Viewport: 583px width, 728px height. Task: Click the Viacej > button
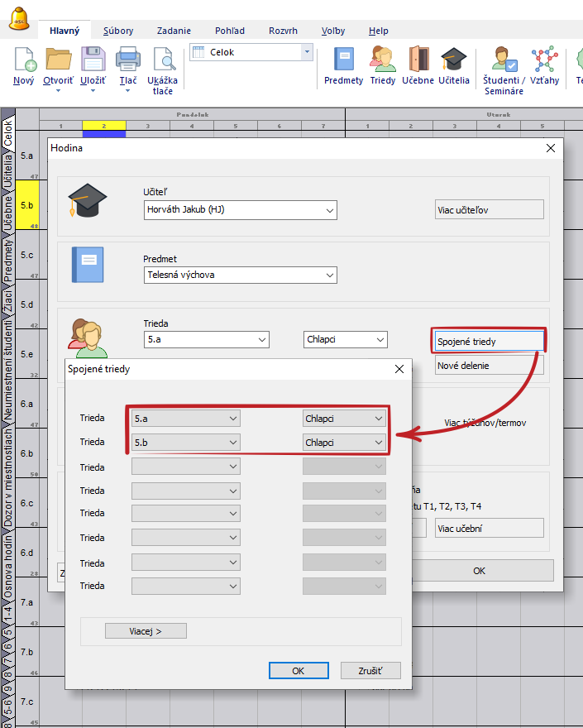click(146, 631)
